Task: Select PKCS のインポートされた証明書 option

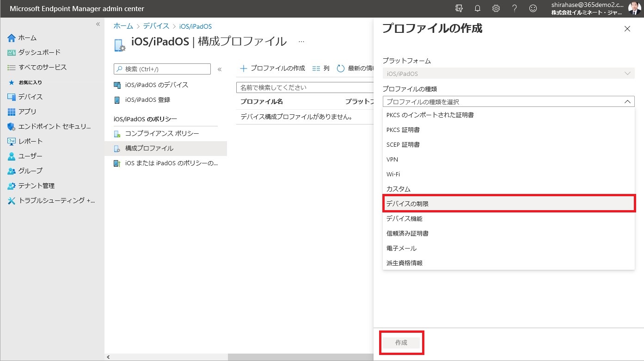Action: tap(509, 115)
